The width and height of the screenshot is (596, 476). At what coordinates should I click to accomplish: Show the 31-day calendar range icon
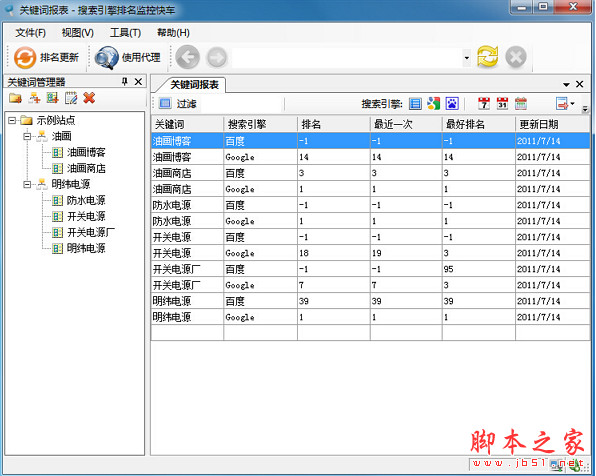502,103
